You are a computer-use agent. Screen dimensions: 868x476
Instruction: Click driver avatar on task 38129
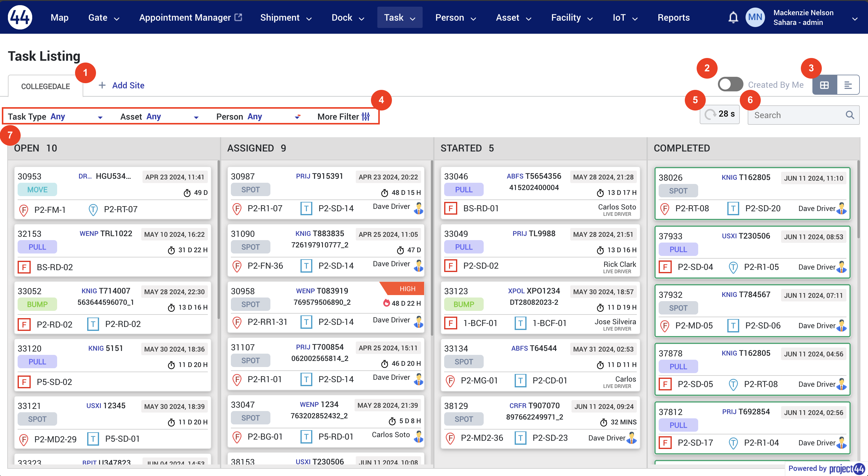pyautogui.click(x=631, y=438)
